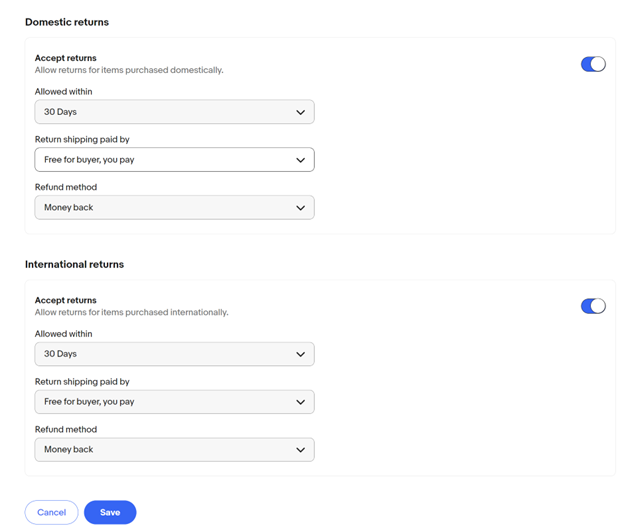Open domestic Free for buyer, you pay dropdown
Screen dimensions: 624x530
pyautogui.click(x=174, y=160)
